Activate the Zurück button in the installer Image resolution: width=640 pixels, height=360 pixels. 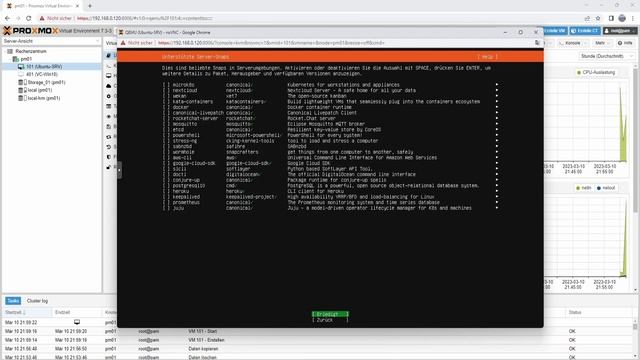(330, 320)
